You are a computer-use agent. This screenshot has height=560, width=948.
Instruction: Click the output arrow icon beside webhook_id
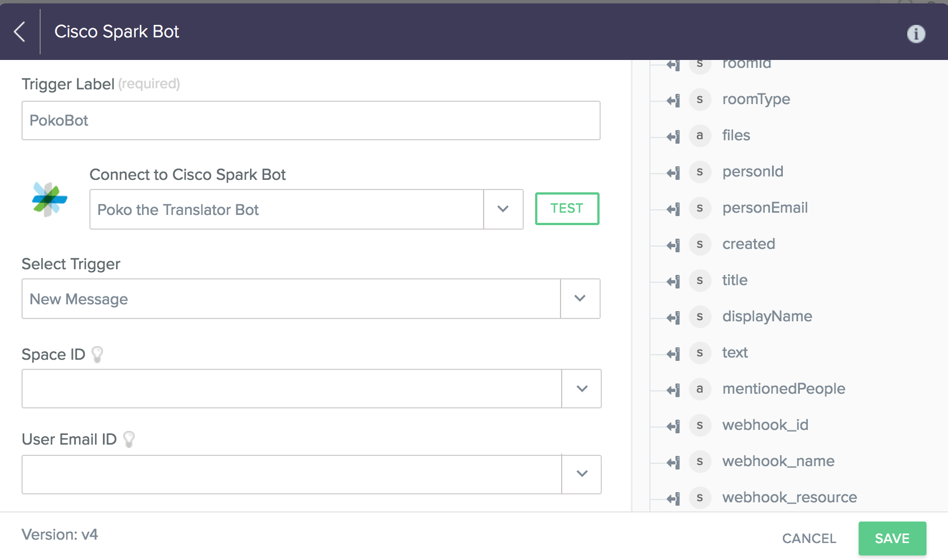click(x=673, y=426)
